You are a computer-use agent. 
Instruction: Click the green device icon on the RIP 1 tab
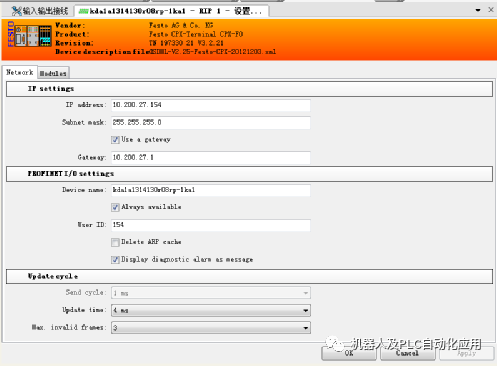tap(83, 11)
